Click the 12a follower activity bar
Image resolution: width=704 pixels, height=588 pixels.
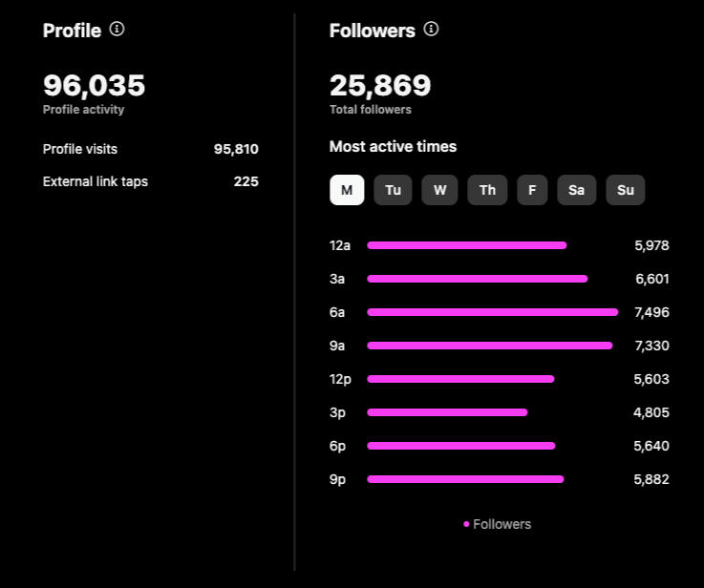(x=467, y=245)
